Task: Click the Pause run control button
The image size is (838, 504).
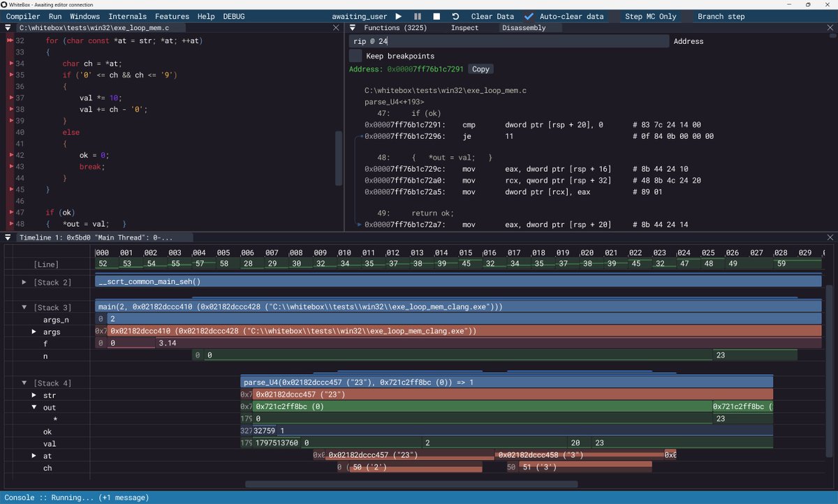Action: click(418, 16)
